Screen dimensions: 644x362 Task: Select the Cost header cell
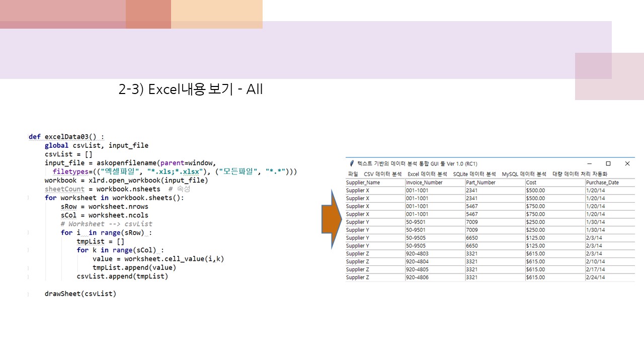click(555, 183)
